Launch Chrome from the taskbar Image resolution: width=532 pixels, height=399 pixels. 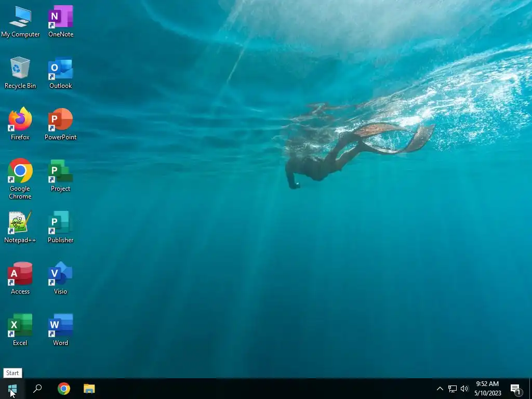point(64,389)
